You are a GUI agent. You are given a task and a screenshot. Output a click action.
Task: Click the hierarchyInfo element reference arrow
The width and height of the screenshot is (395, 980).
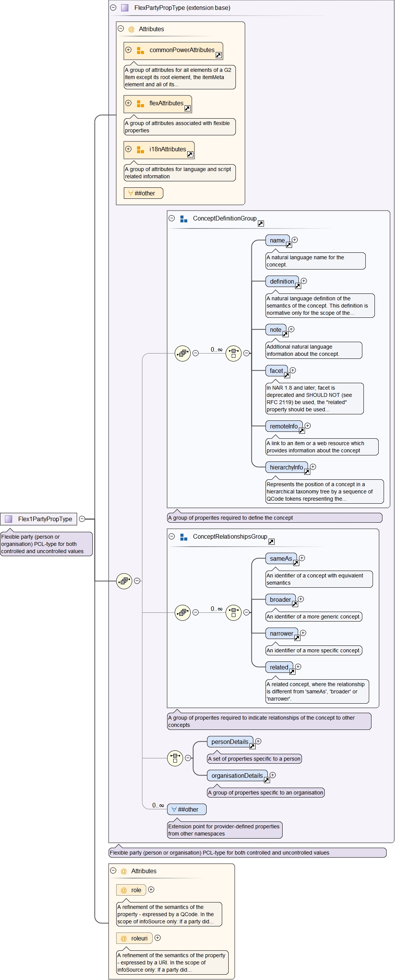[307, 472]
